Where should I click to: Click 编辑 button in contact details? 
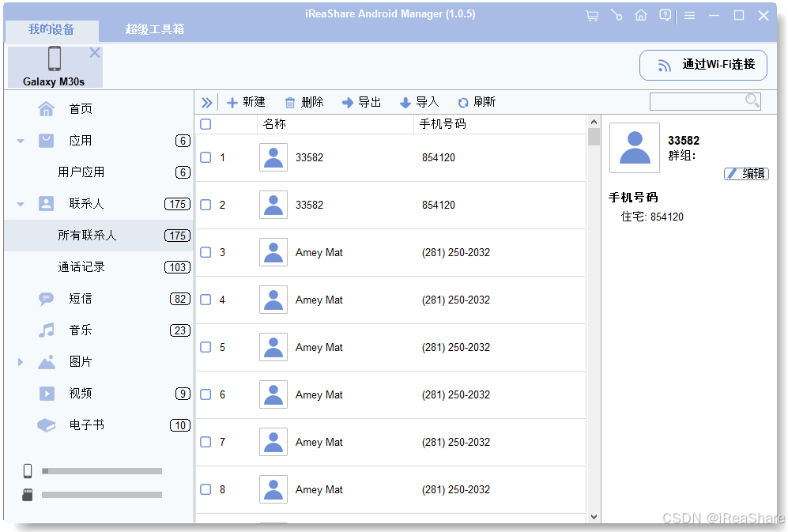click(x=746, y=173)
